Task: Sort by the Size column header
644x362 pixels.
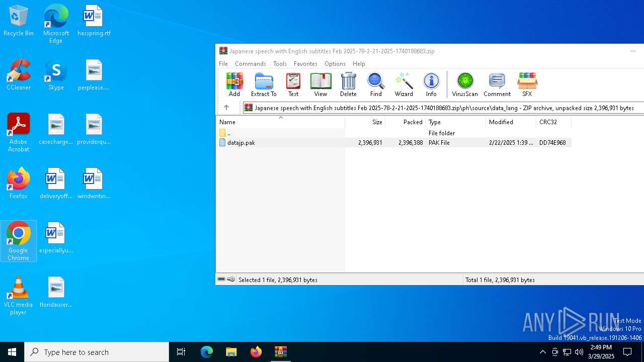Action: [365, 122]
